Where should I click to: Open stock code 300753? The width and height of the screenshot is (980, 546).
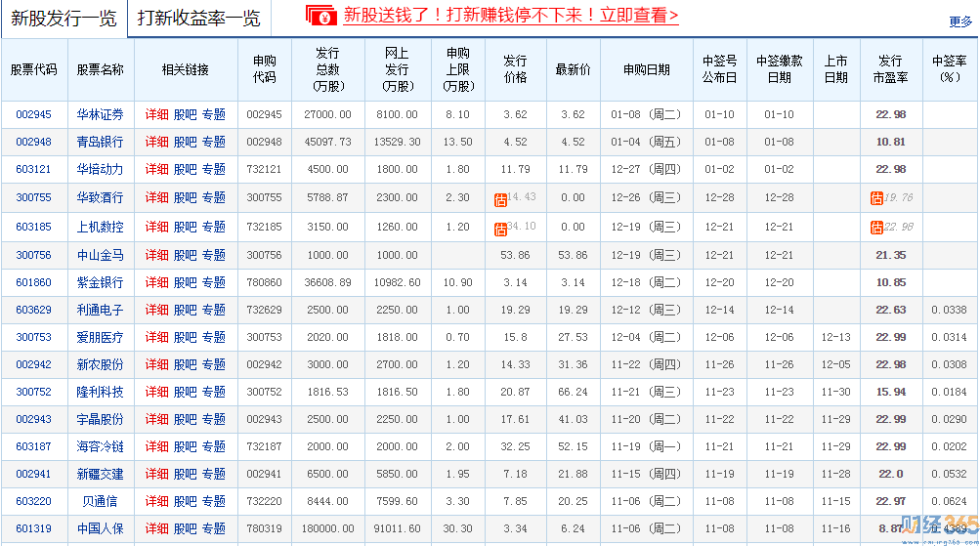34,337
